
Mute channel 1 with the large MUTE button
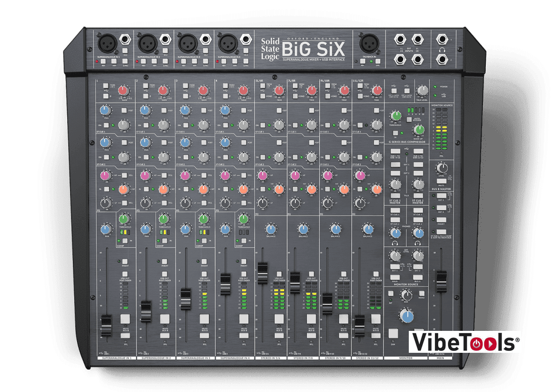125,319
